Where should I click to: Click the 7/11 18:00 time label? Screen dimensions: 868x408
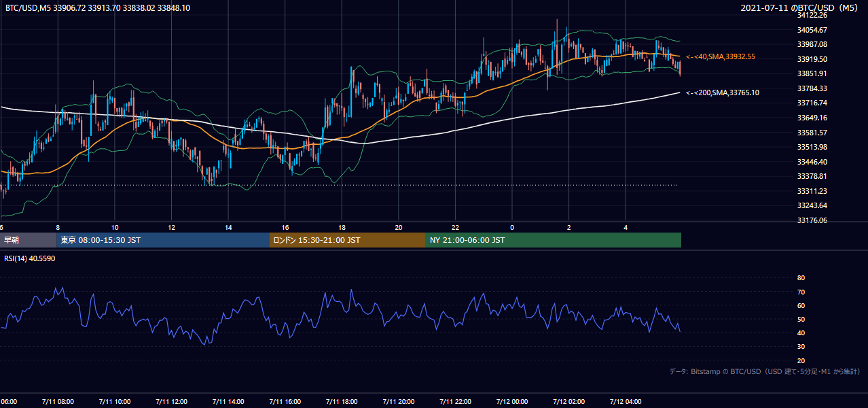342,401
